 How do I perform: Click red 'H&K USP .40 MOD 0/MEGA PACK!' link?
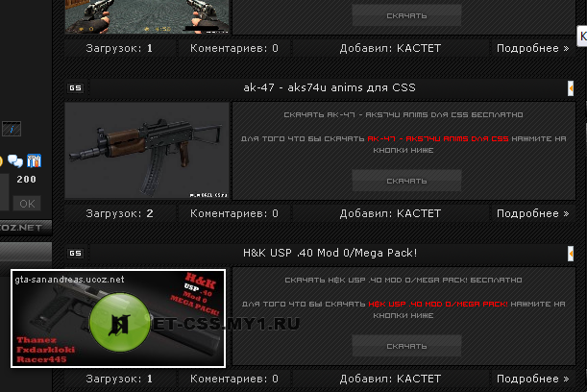(x=438, y=304)
